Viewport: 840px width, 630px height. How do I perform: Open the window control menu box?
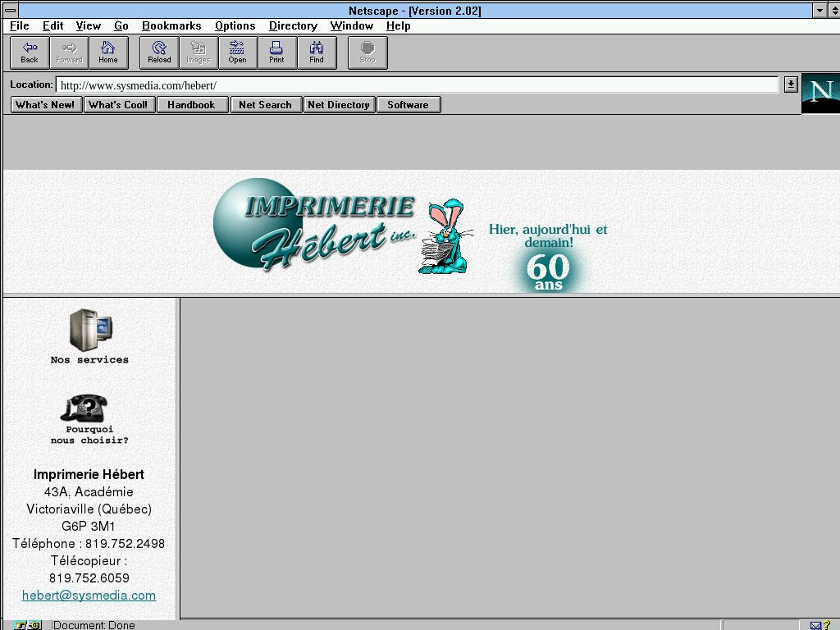(x=11, y=11)
